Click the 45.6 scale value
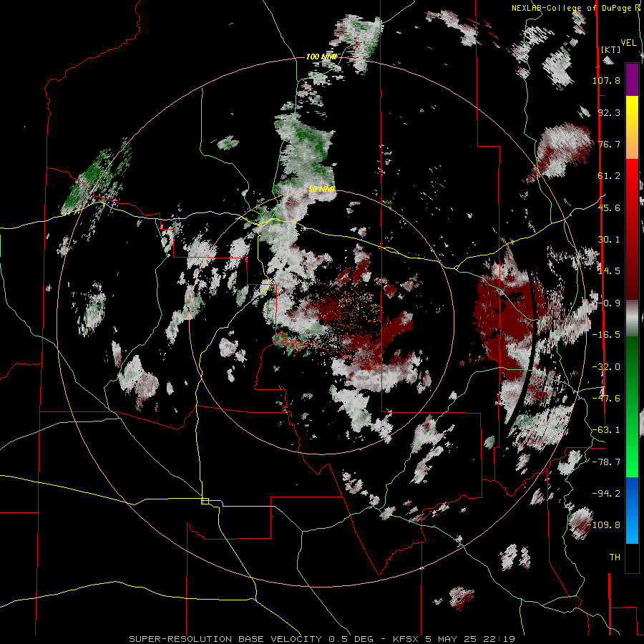 (609, 208)
